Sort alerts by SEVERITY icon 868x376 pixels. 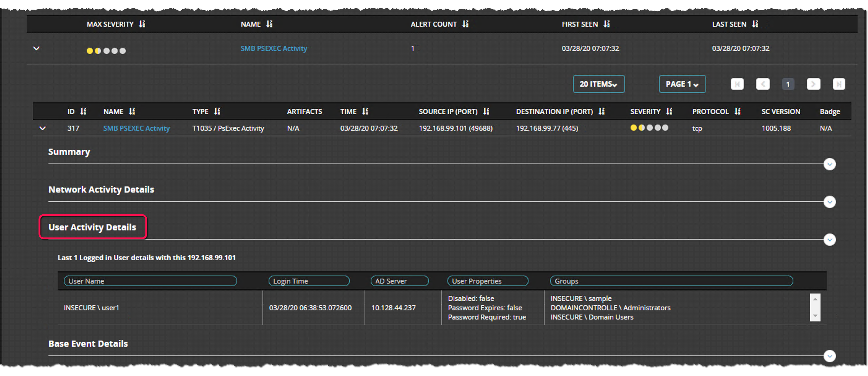(669, 111)
